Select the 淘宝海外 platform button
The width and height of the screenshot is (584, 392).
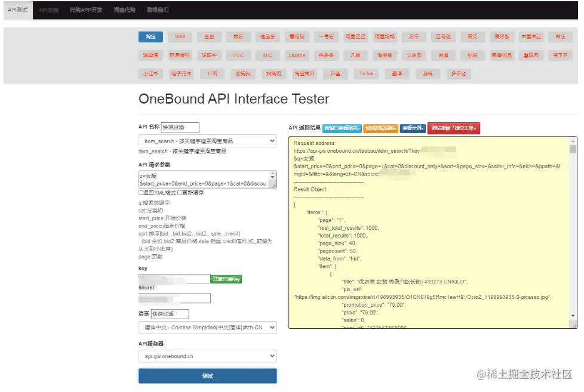[305, 74]
